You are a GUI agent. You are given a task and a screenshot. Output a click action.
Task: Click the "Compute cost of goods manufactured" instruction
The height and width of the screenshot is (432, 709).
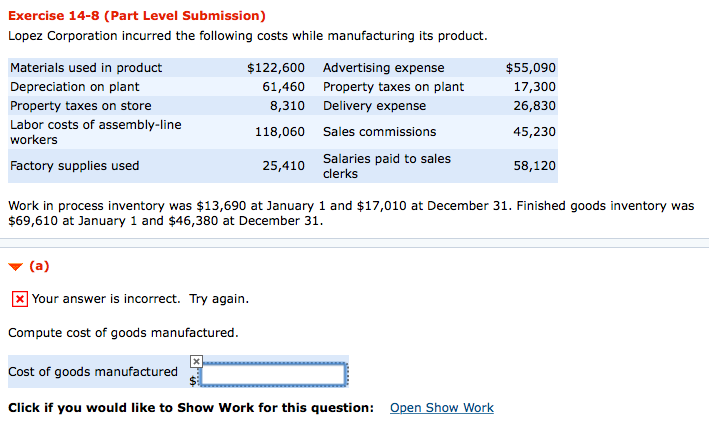[123, 333]
